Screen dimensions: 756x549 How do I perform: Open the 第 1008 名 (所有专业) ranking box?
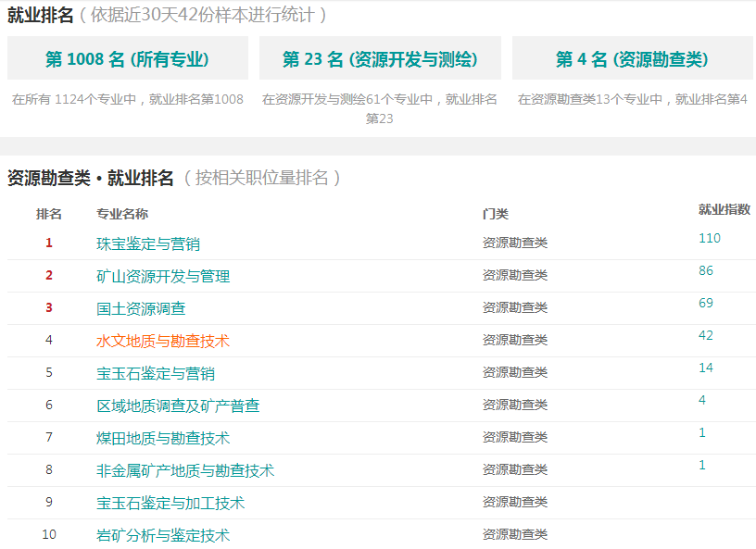click(127, 58)
